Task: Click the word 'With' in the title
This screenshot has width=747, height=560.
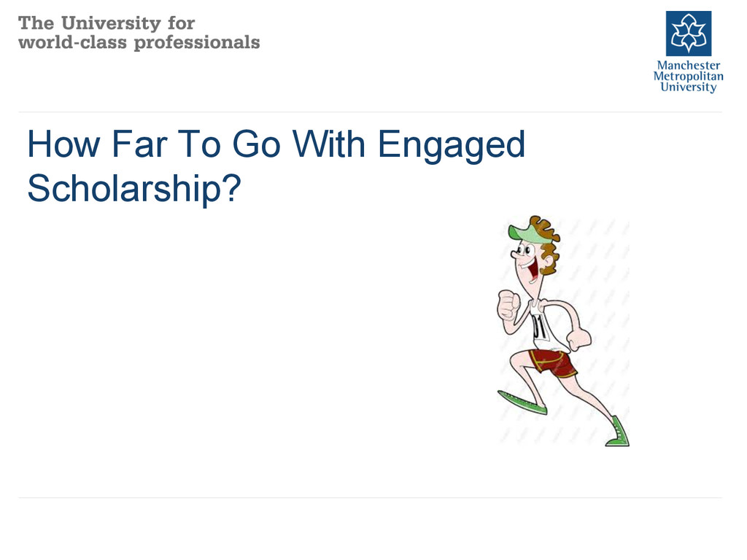Action: [329, 144]
